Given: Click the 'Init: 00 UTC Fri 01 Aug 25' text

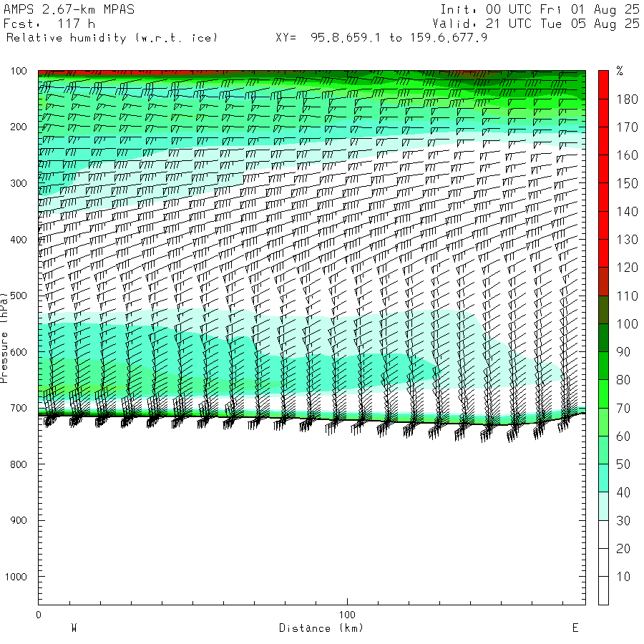Looking at the screenshot, I should tap(540, 9).
